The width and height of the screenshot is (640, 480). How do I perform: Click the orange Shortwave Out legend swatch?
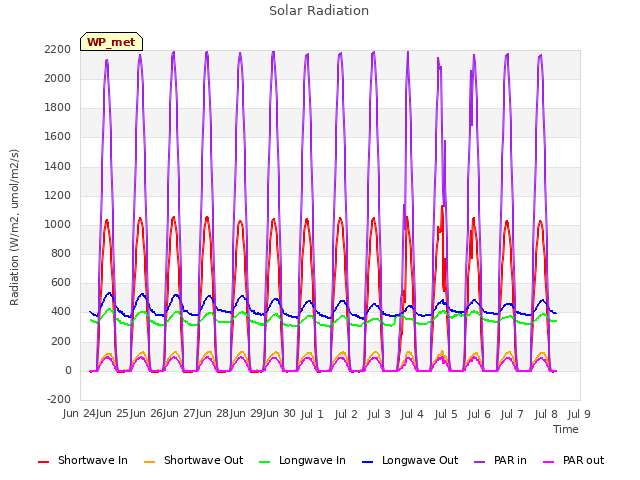(150, 462)
